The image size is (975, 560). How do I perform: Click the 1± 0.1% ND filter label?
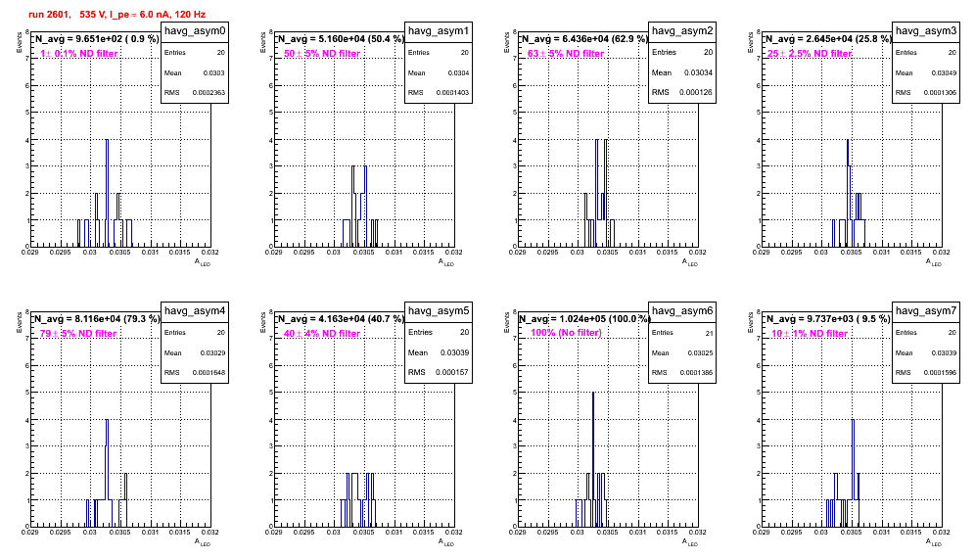click(x=79, y=54)
